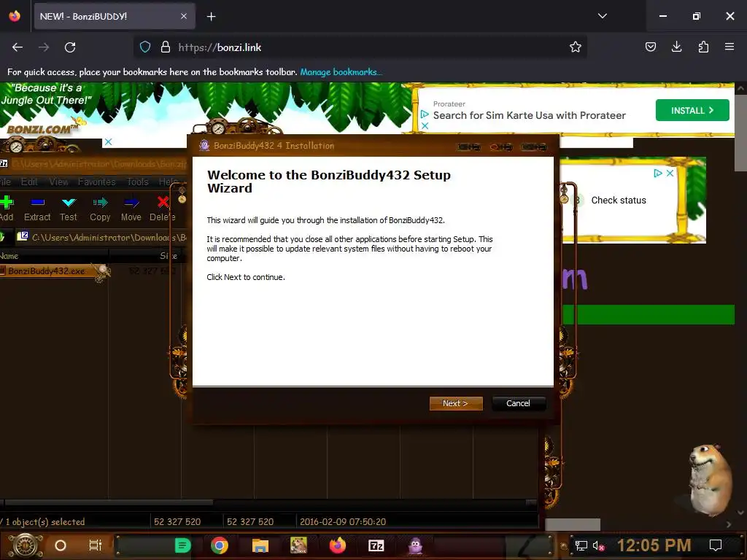Click the 2016-02-09 07:50:20 status entry

click(343, 522)
